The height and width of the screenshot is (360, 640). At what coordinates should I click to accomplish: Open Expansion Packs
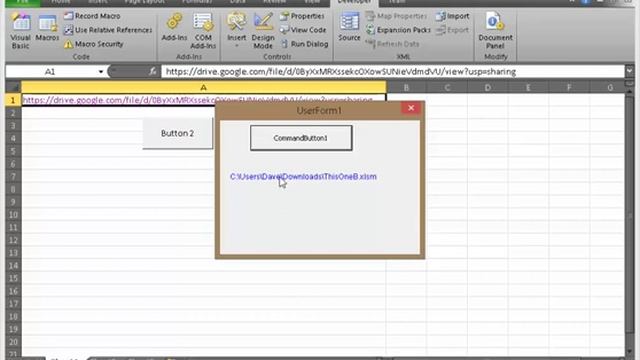[398, 30]
